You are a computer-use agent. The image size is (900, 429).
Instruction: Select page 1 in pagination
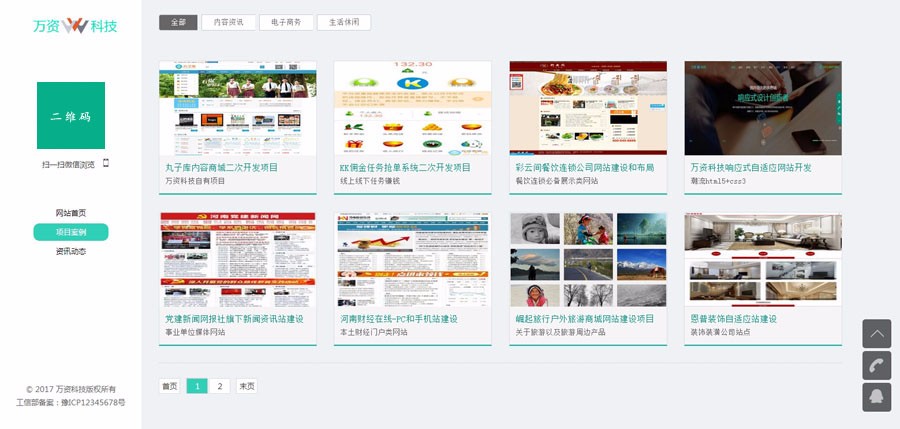(197, 386)
